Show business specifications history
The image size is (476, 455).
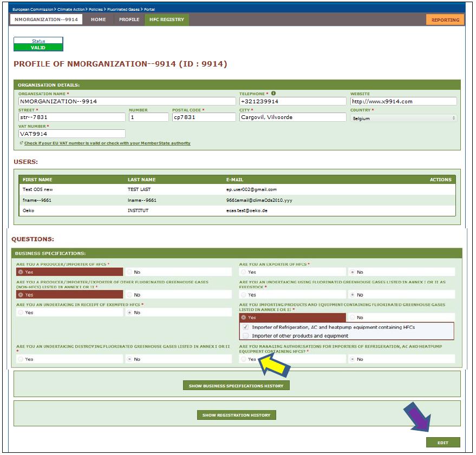[236, 386]
